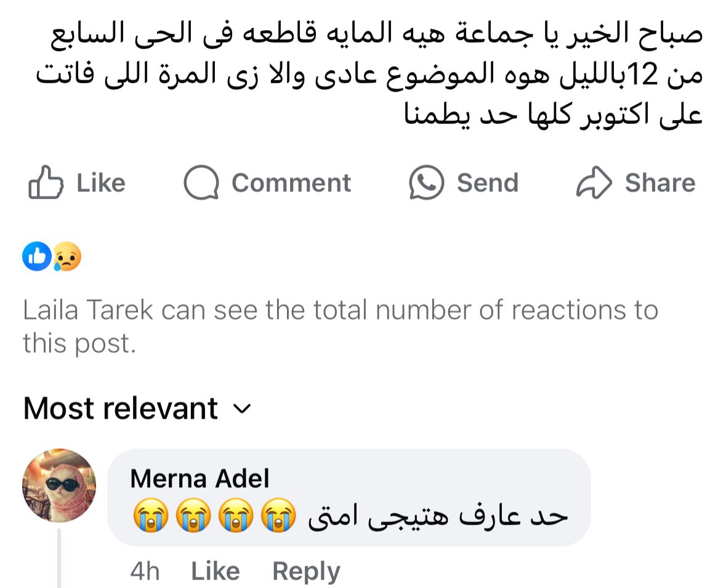Like Merna Adel's comment
This screenshot has height=588, width=726.
click(x=216, y=571)
